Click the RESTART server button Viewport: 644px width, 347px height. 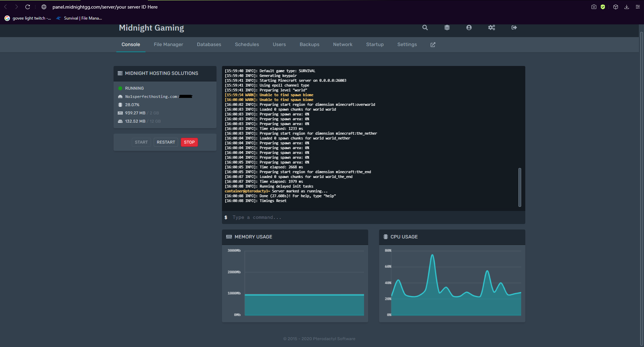click(166, 142)
